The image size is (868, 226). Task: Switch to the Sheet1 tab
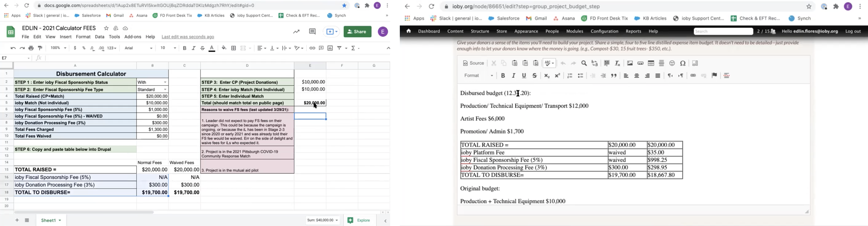51,220
